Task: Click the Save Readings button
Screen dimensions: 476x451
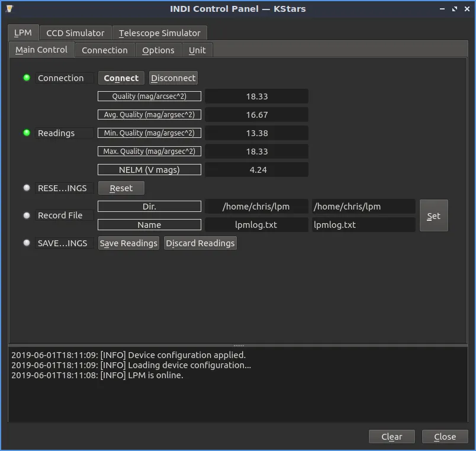Action: (128, 243)
